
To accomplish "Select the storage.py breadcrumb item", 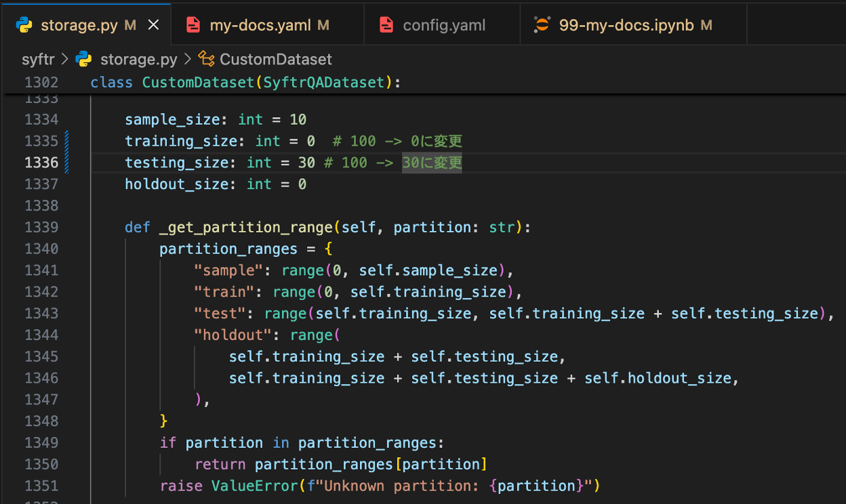I will pyautogui.click(x=138, y=60).
